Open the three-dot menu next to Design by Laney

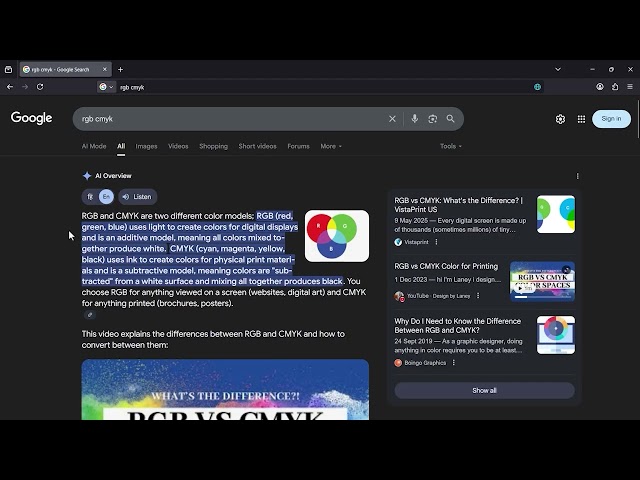pyautogui.click(x=478, y=296)
